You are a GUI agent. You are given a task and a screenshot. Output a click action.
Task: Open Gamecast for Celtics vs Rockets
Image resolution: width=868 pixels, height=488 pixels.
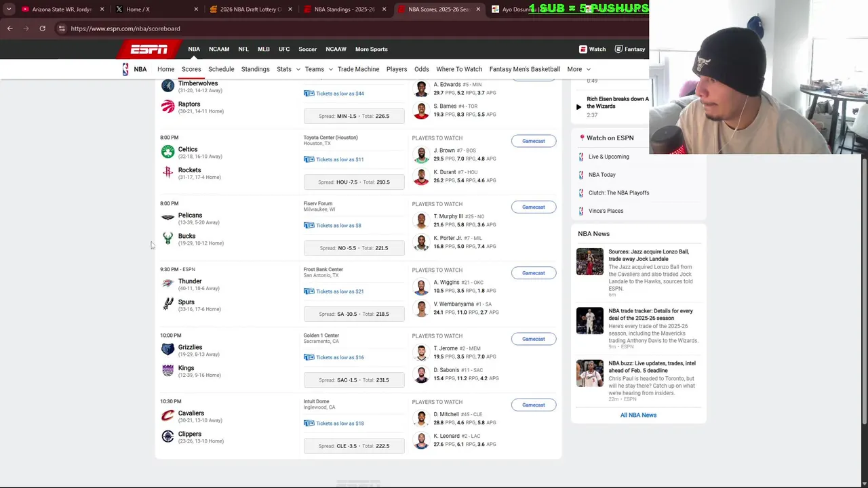[534, 141]
